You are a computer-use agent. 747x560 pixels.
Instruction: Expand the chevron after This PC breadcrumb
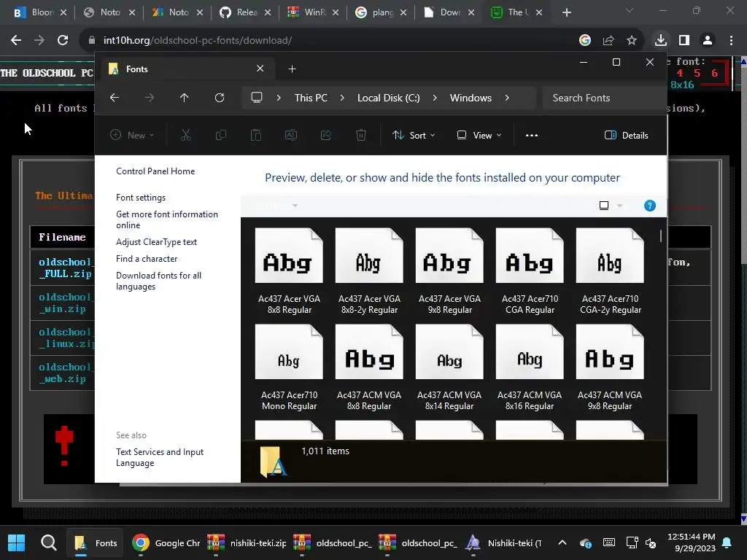coord(342,98)
